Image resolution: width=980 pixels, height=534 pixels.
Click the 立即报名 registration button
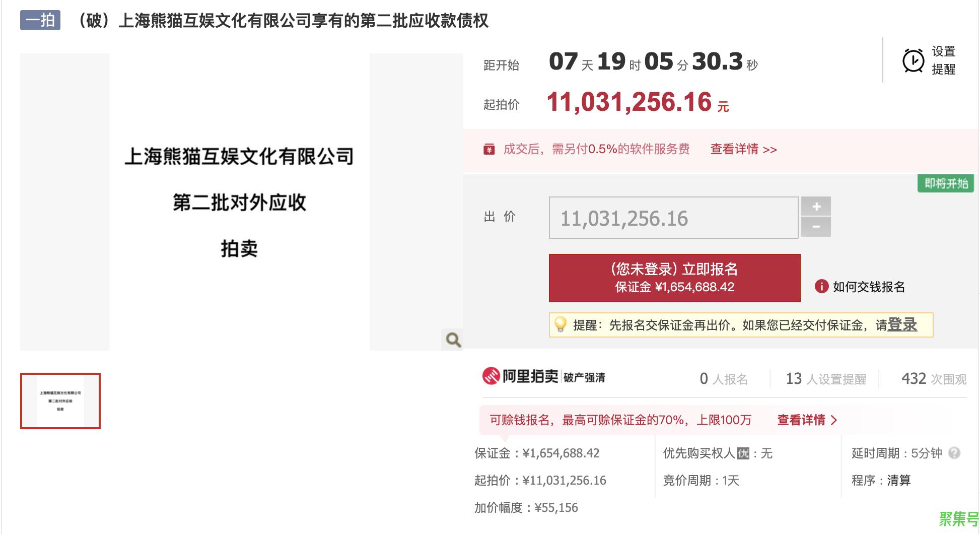click(674, 278)
